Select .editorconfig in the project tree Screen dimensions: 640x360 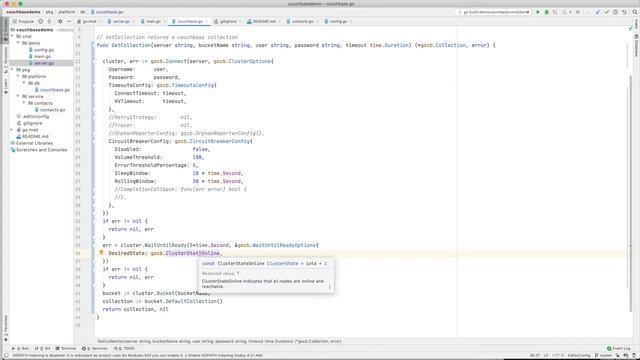(x=33, y=116)
